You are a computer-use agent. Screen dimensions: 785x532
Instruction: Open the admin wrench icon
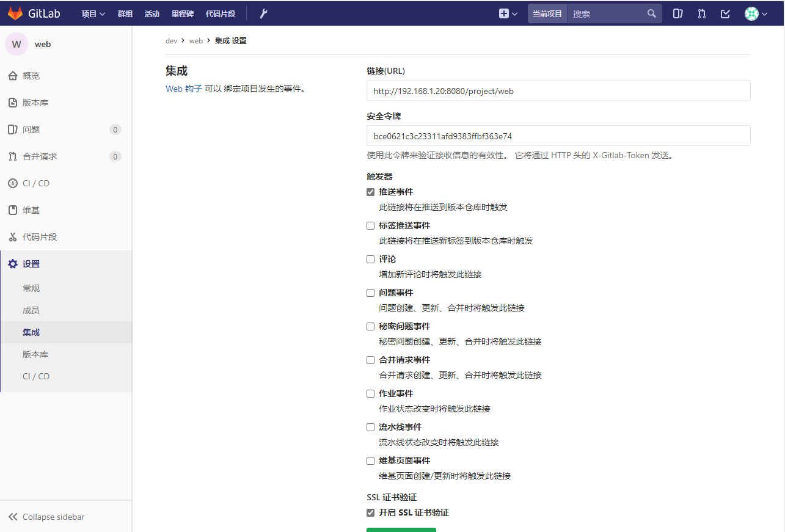click(263, 13)
